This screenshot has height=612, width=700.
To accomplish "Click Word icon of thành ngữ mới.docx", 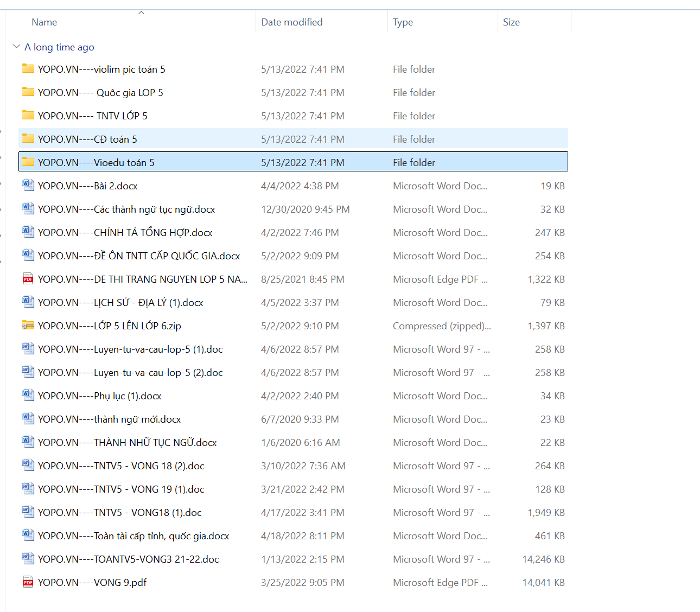I will (x=28, y=418).
